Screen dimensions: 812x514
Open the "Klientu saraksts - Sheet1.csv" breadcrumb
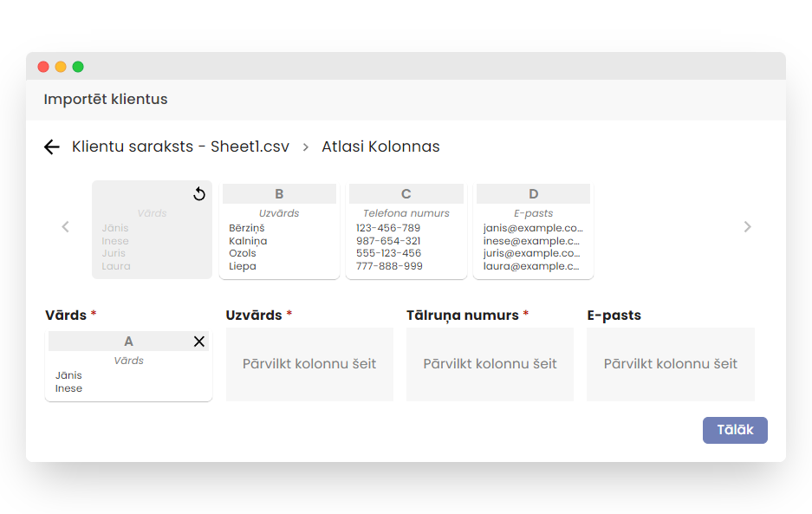coord(180,146)
